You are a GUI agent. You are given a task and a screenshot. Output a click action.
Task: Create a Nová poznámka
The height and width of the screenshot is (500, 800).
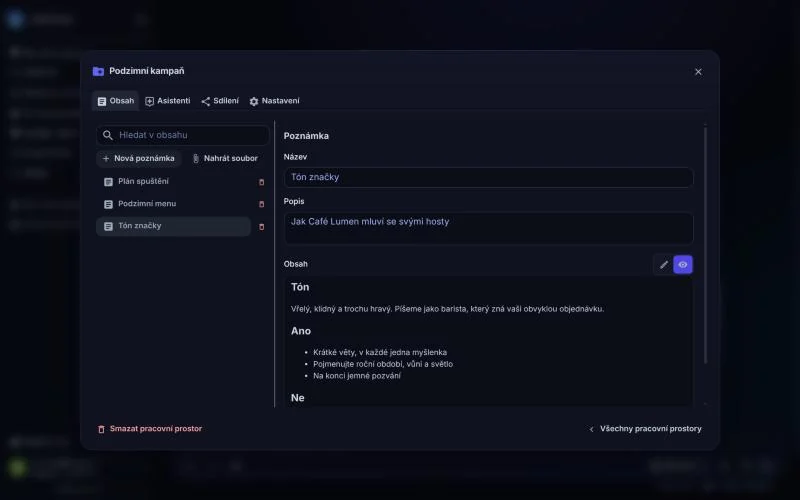tap(139, 159)
